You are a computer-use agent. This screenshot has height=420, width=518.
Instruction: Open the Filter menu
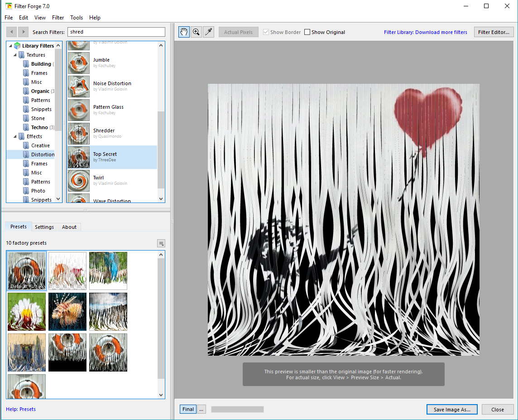[58, 18]
